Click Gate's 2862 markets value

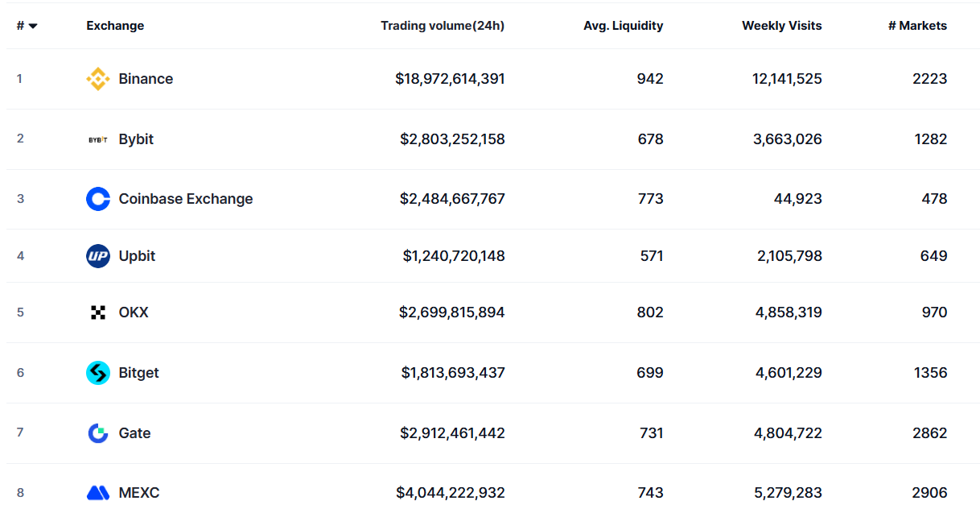coord(929,433)
